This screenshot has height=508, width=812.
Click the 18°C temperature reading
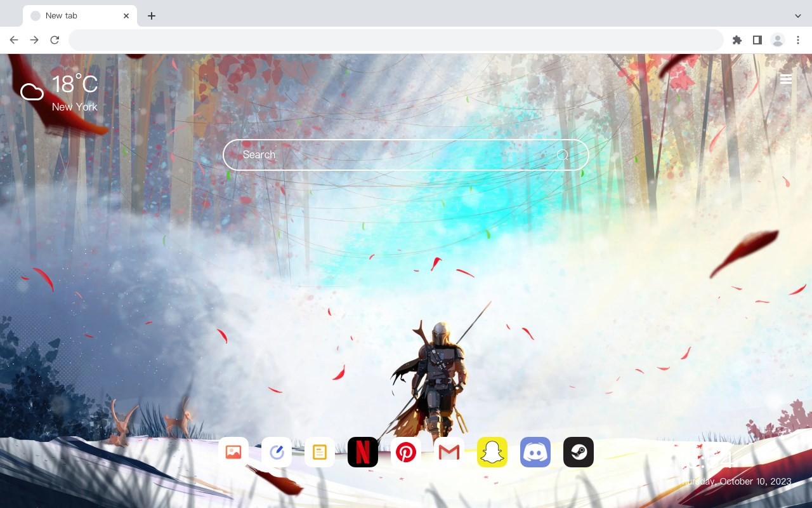click(75, 84)
